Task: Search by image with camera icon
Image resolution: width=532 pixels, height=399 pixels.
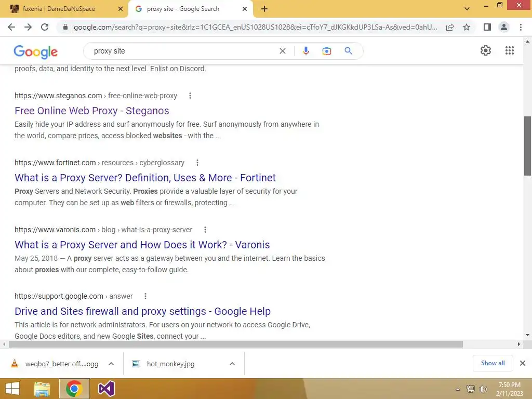Action: coord(327,51)
